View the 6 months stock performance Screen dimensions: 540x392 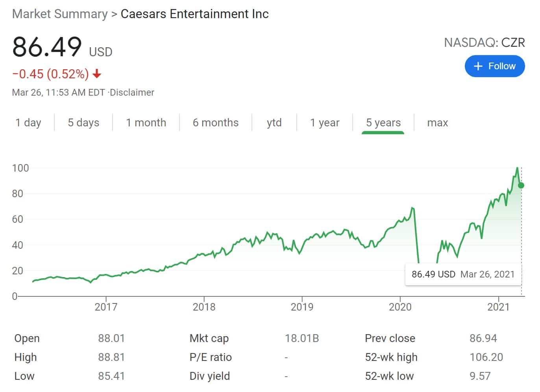(x=216, y=122)
